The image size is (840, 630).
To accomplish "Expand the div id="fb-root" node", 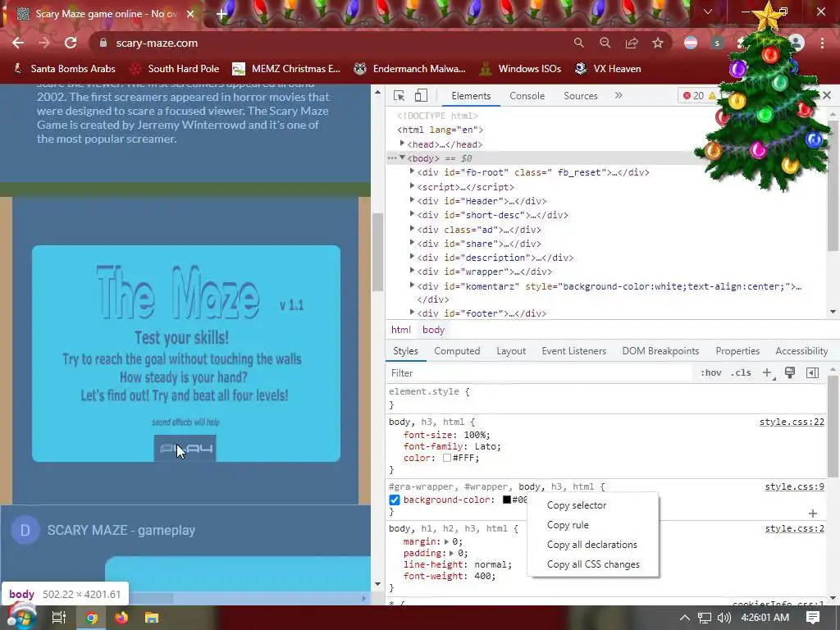I will (412, 171).
